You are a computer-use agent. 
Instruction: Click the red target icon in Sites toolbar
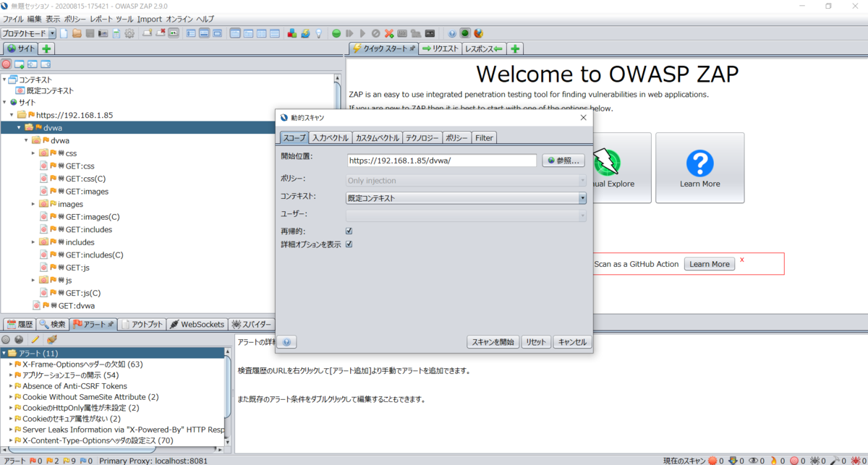point(7,64)
